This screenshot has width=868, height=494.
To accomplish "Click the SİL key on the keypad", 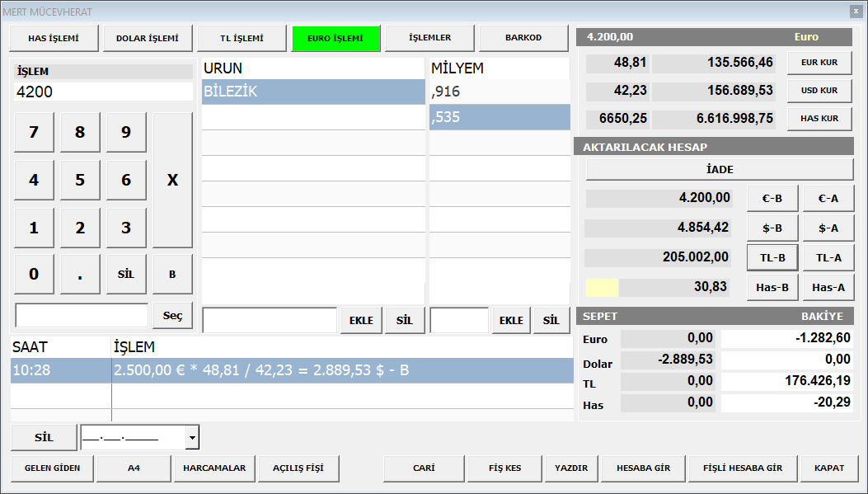I will point(126,275).
